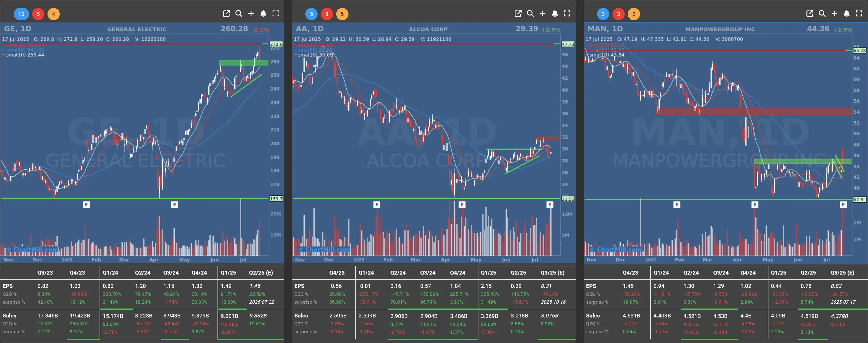Click MAN price 44.36
868x343 pixels.
coord(818,29)
